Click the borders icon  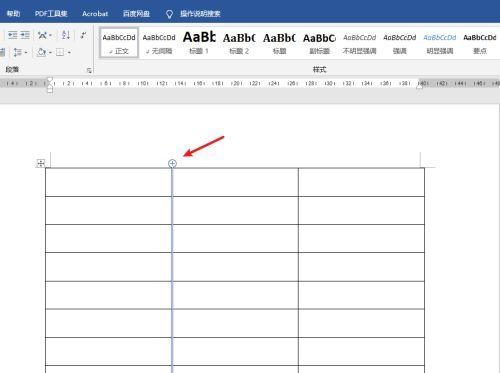[x=60, y=52]
